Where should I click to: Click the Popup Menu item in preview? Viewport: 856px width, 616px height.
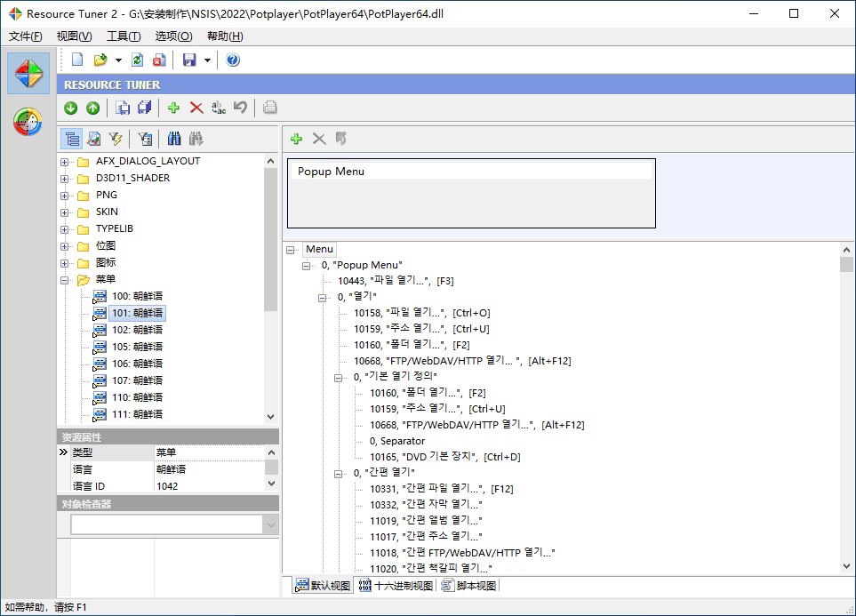tap(331, 172)
